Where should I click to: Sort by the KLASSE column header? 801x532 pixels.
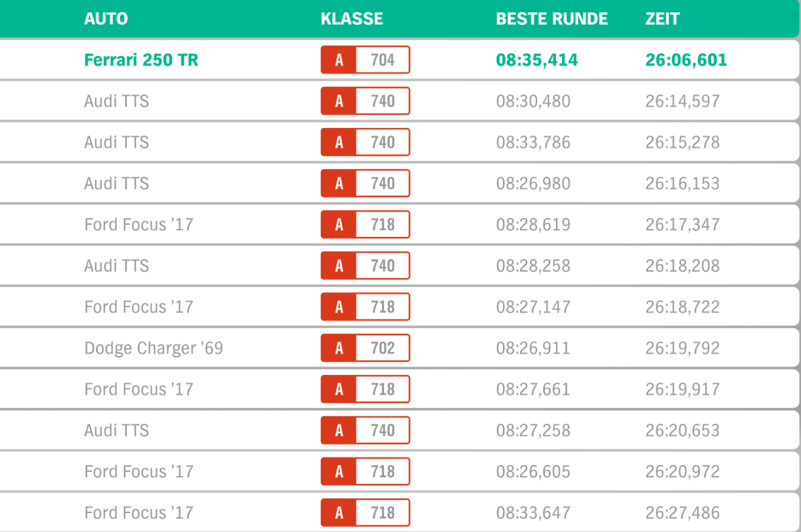point(351,19)
